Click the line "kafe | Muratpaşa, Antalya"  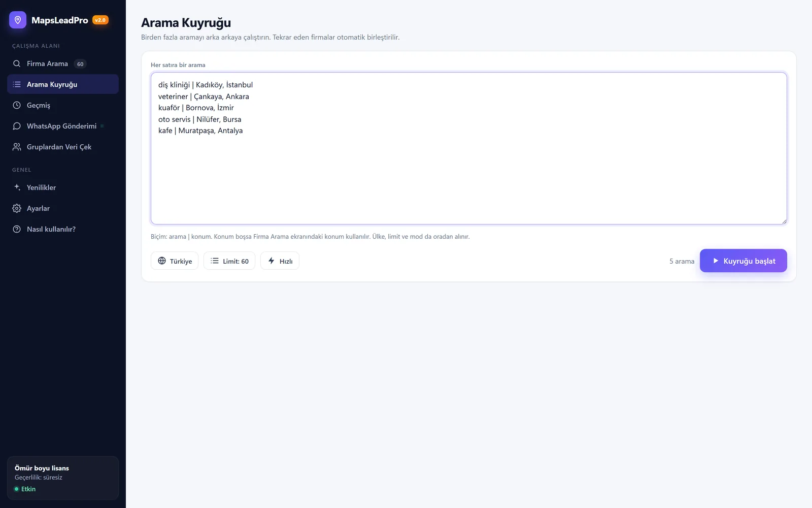pos(200,131)
